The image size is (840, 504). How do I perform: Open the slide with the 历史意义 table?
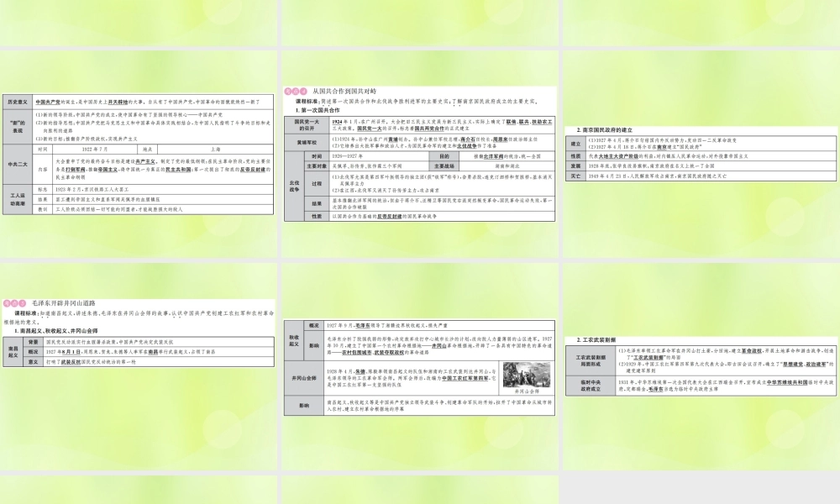click(x=139, y=155)
